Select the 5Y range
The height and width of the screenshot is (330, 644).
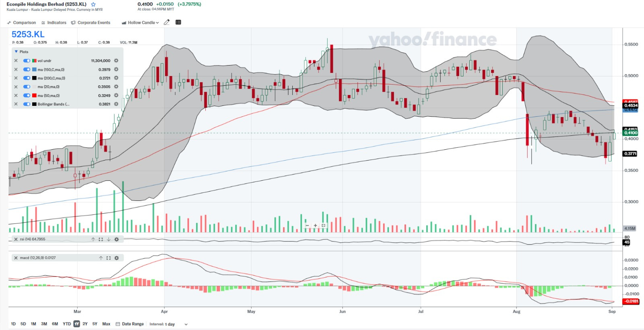95,324
